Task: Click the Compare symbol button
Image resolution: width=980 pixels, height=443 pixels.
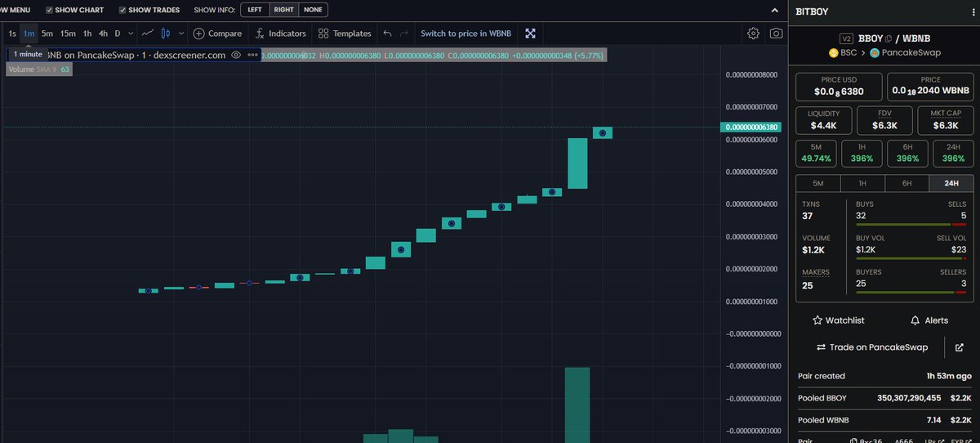Action: click(x=218, y=34)
